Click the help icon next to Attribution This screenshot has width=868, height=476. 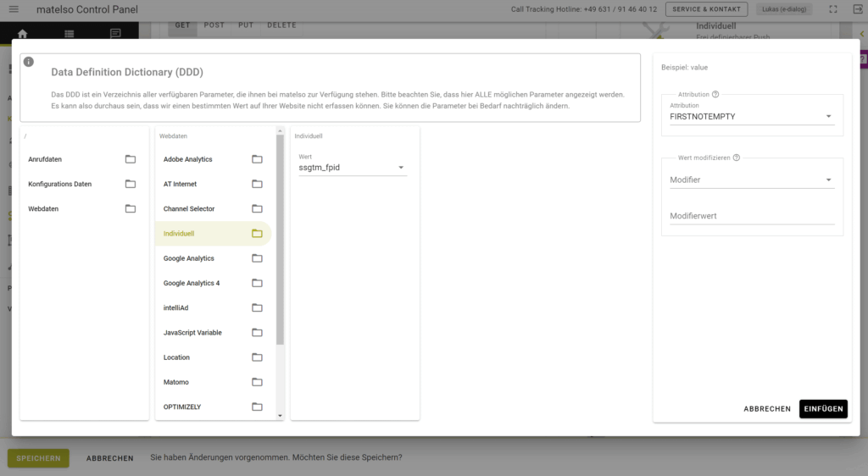715,95
